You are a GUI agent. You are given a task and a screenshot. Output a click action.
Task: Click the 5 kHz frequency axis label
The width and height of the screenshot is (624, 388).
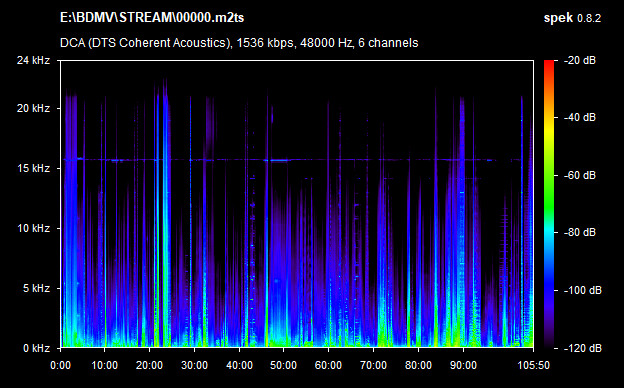(36, 288)
